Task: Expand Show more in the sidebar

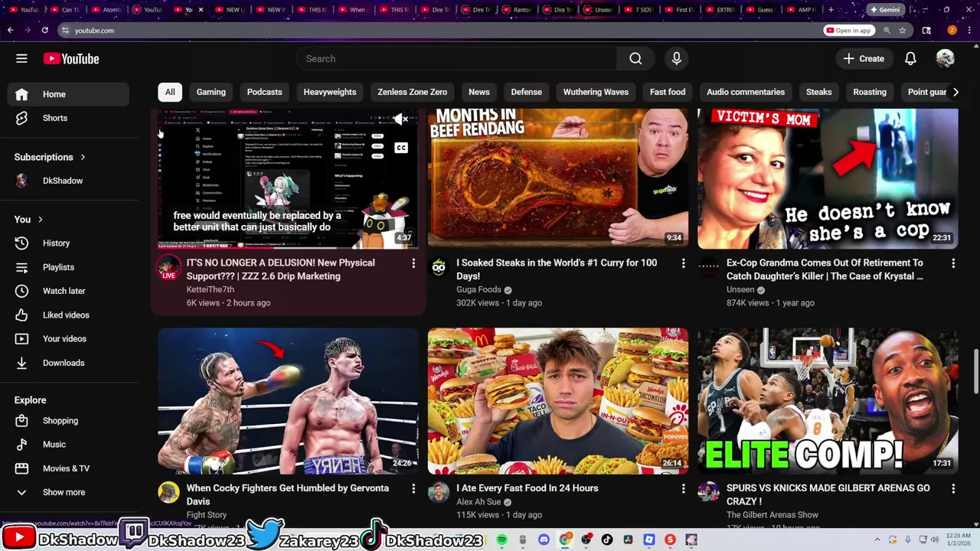Action: pyautogui.click(x=70, y=492)
